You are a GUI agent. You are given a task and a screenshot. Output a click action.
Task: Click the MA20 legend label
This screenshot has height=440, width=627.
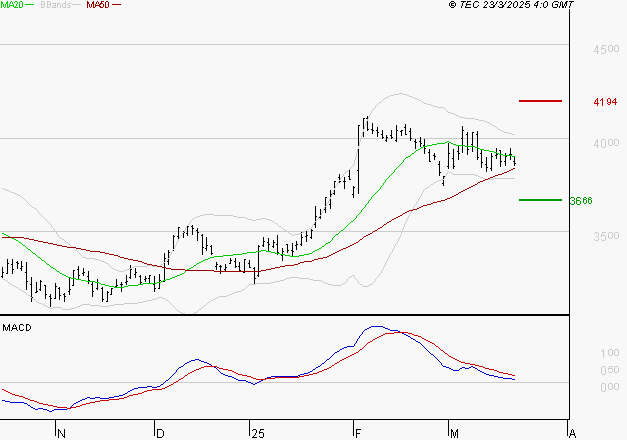click(12, 5)
